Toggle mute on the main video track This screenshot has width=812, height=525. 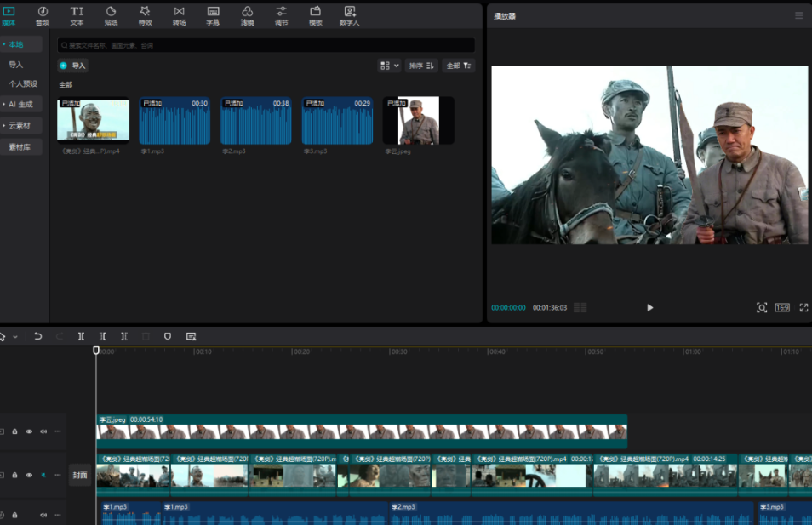(x=43, y=475)
